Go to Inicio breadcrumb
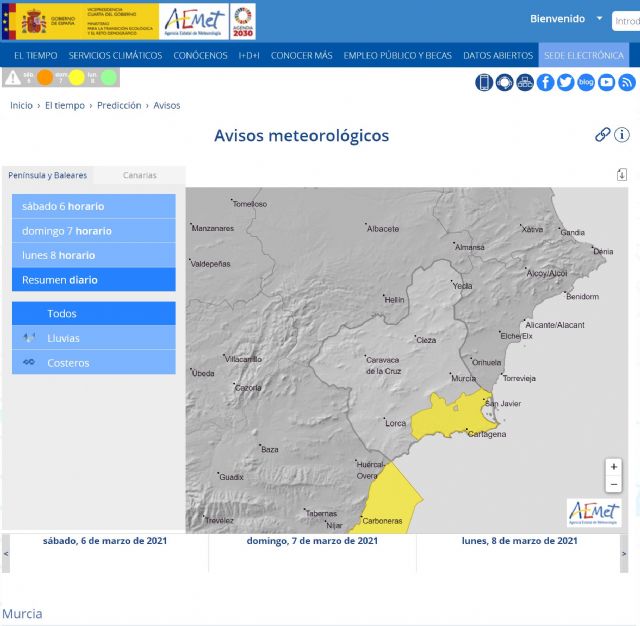Screen dimensions: 640x626 [21, 105]
